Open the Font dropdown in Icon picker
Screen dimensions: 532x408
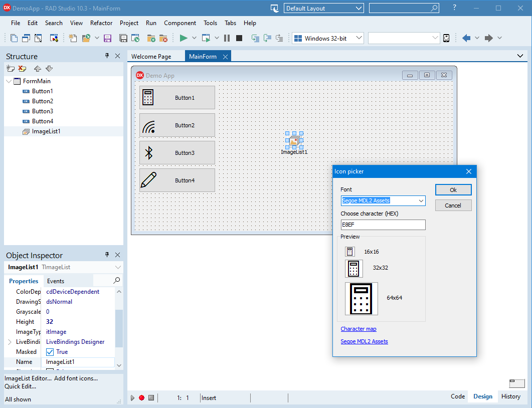(x=421, y=201)
